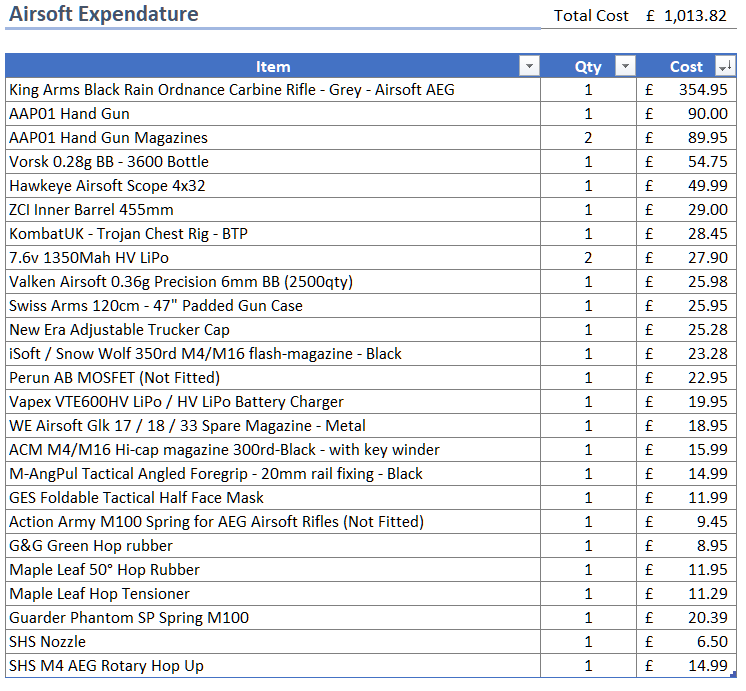Select Qty cell for AAP01 Hand Gun Magazines

(x=589, y=138)
